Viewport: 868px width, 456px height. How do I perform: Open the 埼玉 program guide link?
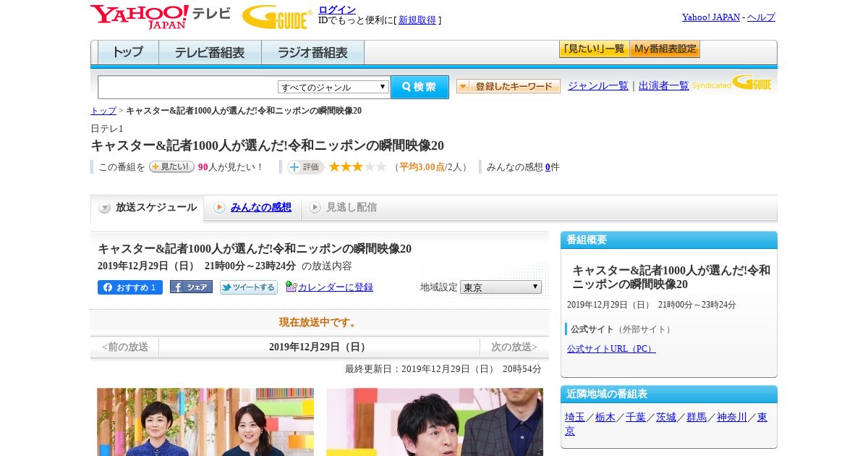[x=575, y=418]
